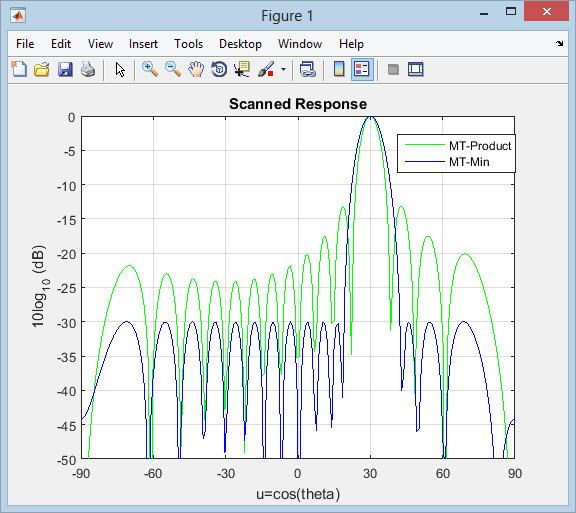Open a file with the folder icon
Image resolution: width=576 pixels, height=513 pixels.
click(42, 69)
